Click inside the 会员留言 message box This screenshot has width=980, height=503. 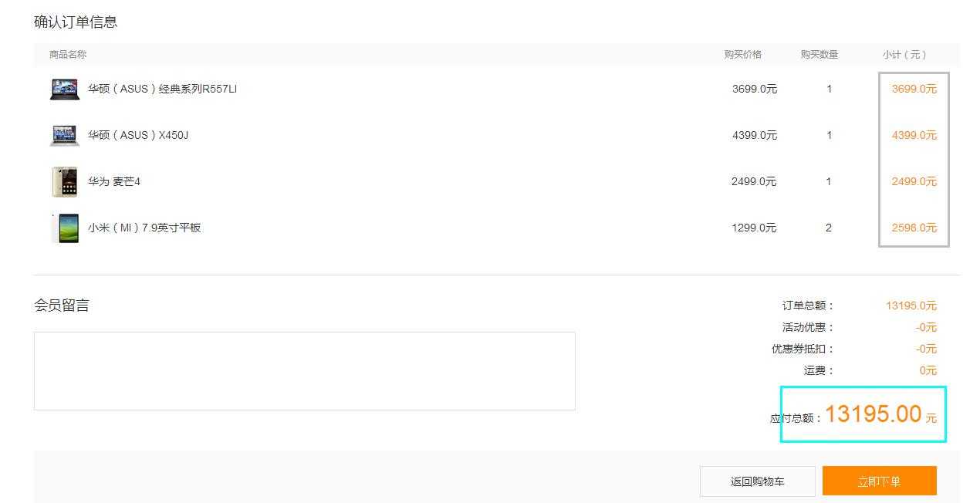point(304,371)
